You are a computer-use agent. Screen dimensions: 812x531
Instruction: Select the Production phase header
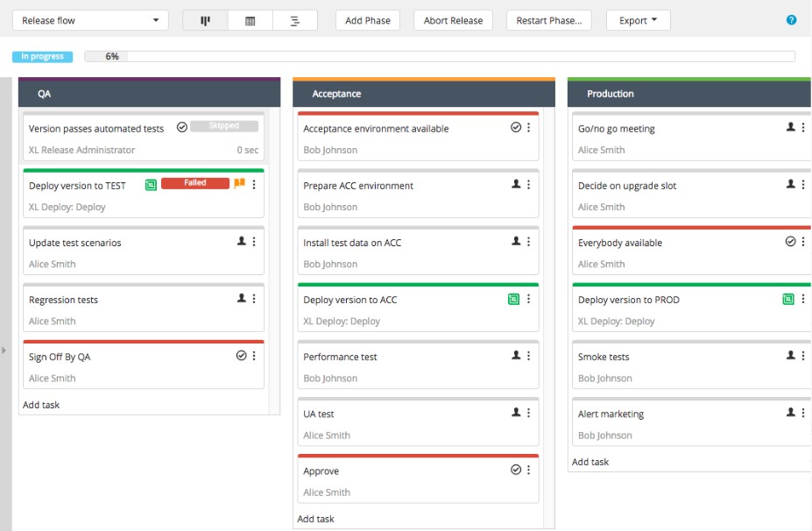click(x=688, y=94)
